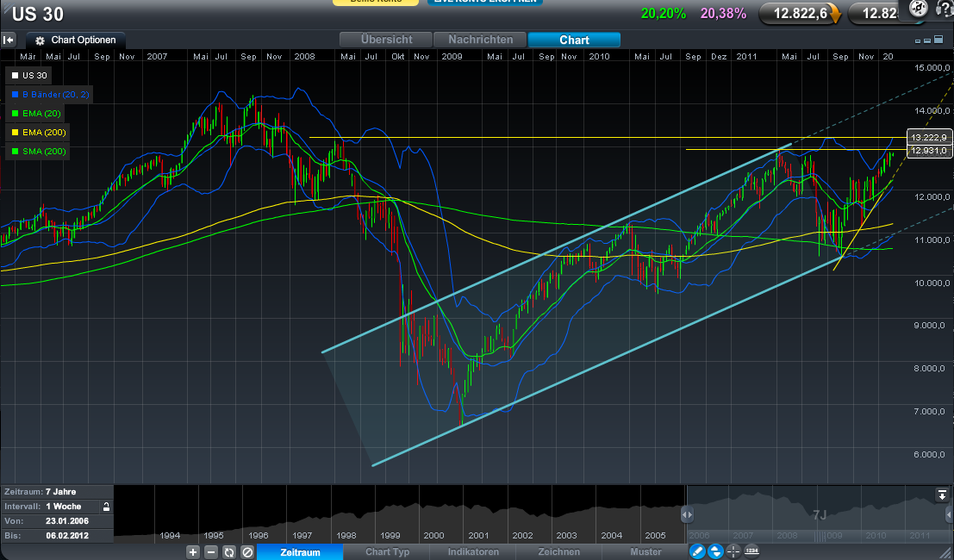Image resolution: width=954 pixels, height=560 pixels.
Task: Toggle the EMA (20) indicator legend
Action: pos(36,113)
